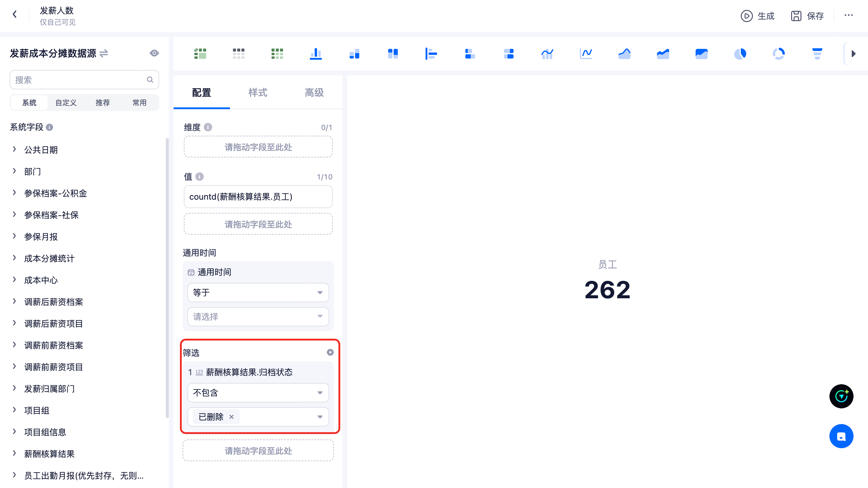Show more chart types with right arrow
The width and height of the screenshot is (868, 488).
pos(854,54)
